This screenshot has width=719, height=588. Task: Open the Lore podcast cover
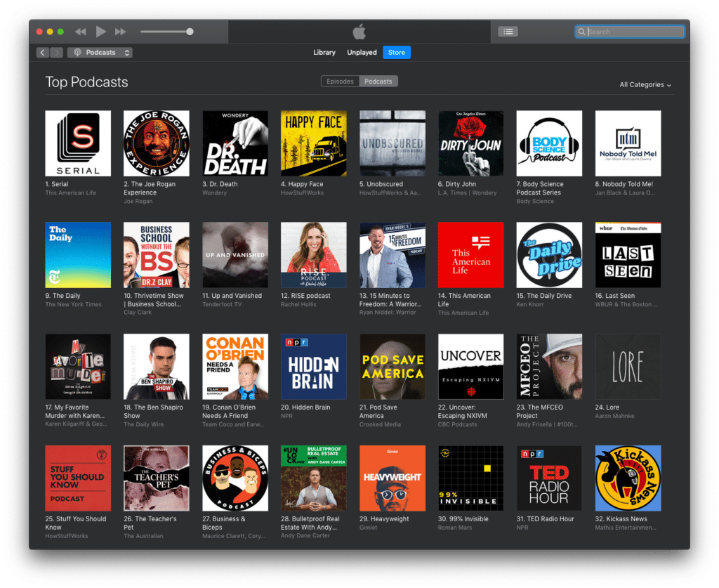628,367
